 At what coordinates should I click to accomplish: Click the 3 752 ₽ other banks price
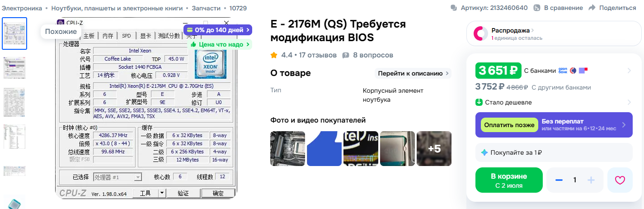(x=490, y=87)
